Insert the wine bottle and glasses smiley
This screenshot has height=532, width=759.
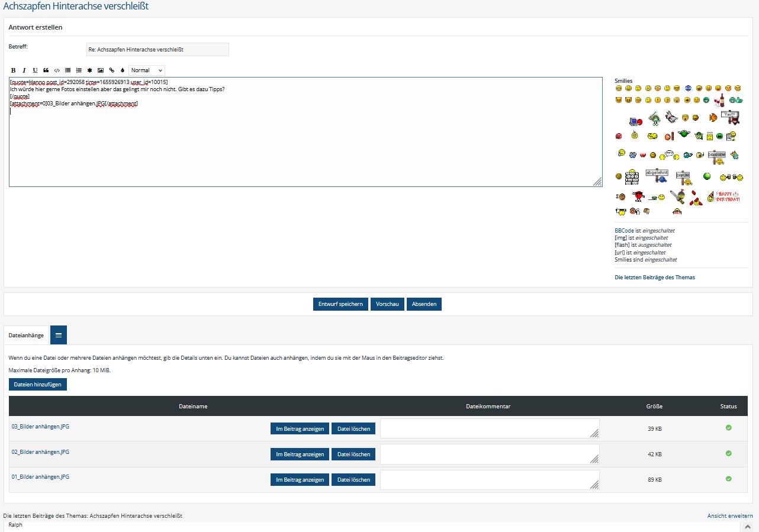coord(720,100)
